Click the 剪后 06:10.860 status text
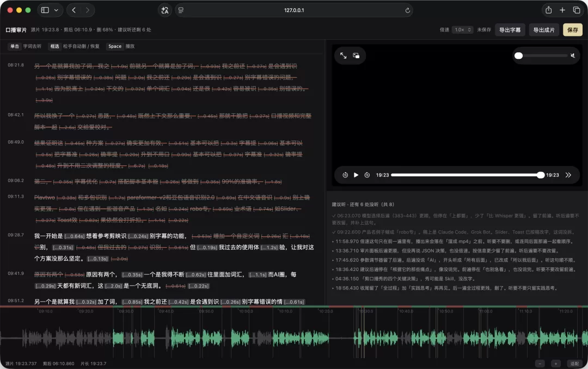 (x=58, y=364)
